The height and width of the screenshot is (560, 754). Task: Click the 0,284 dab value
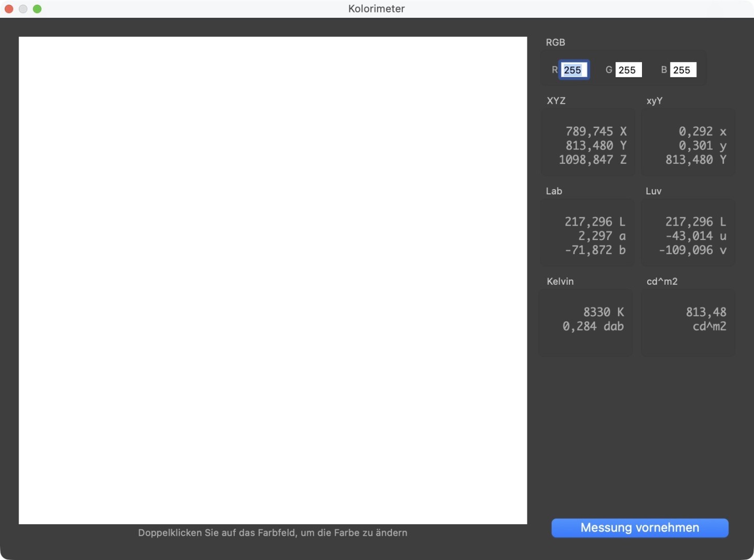tap(593, 326)
